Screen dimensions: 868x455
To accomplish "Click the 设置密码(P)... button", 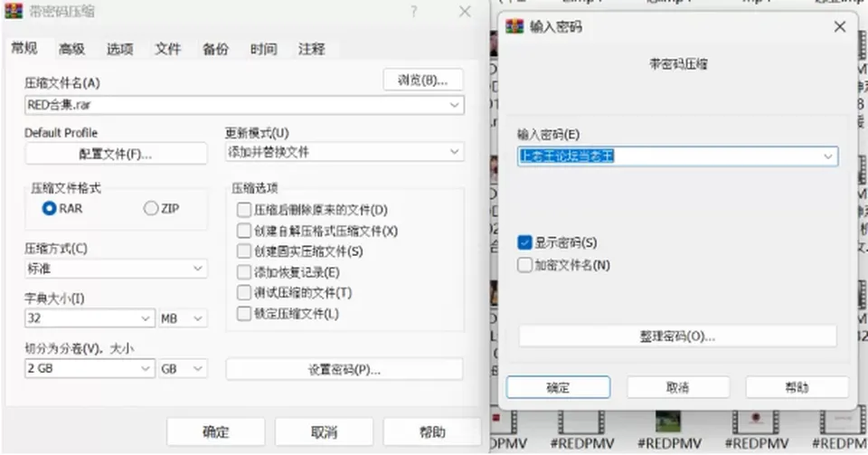I will point(344,370).
